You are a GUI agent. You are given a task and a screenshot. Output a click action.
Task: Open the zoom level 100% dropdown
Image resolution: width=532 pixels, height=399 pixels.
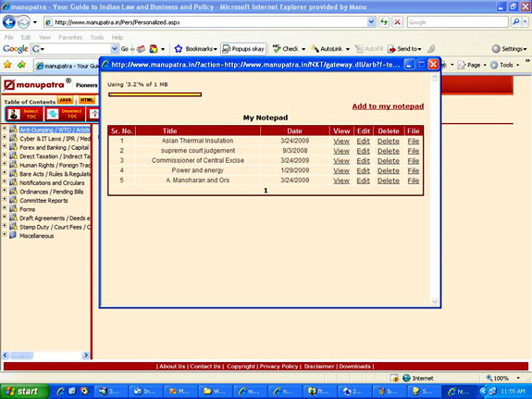pos(518,378)
